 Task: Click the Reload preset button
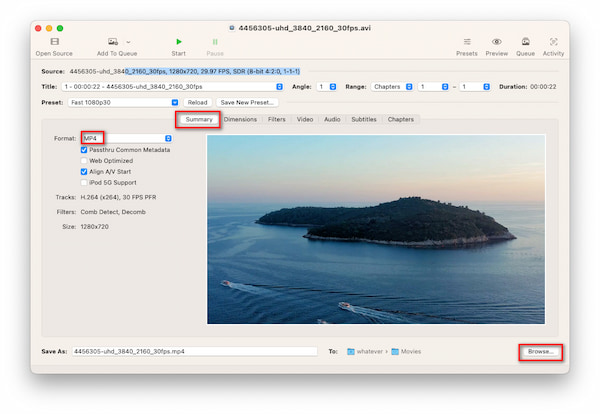[x=197, y=103]
